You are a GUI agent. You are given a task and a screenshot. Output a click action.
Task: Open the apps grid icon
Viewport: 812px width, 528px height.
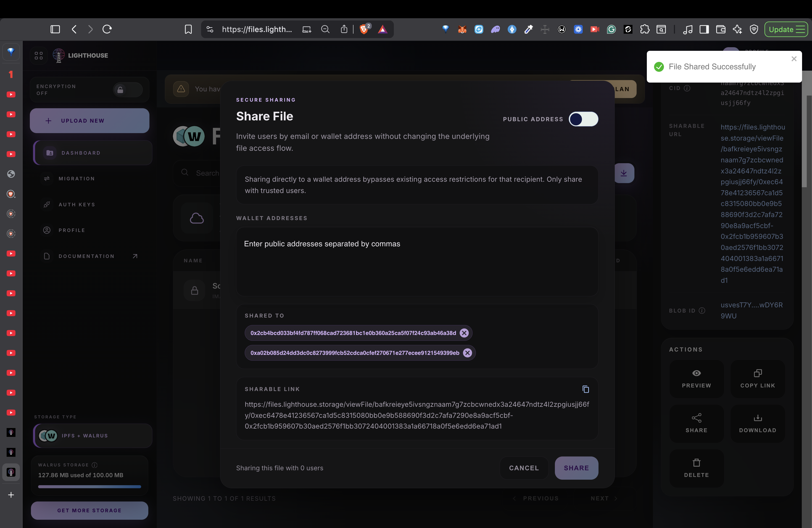[39, 55]
